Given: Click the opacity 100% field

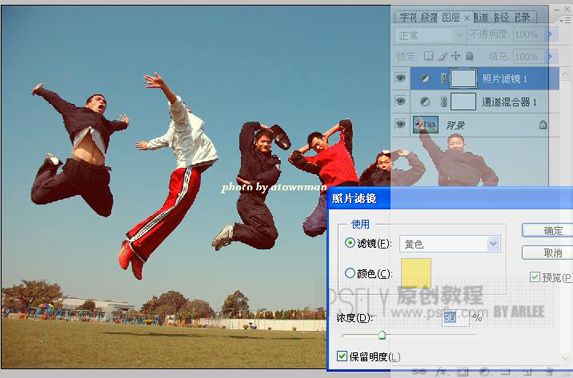Looking at the screenshot, I should 528,35.
